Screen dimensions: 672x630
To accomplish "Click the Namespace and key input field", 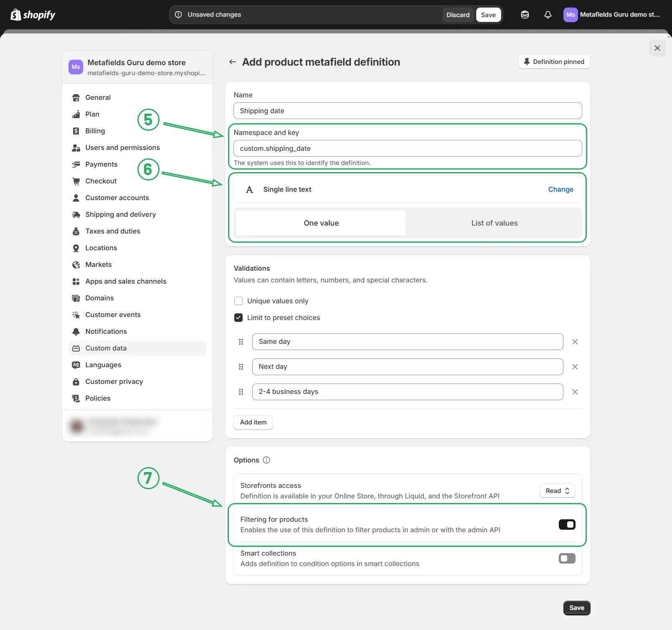I will [408, 148].
